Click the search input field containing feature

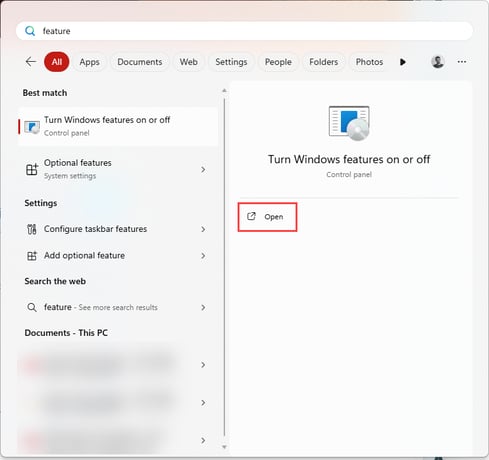[244, 31]
